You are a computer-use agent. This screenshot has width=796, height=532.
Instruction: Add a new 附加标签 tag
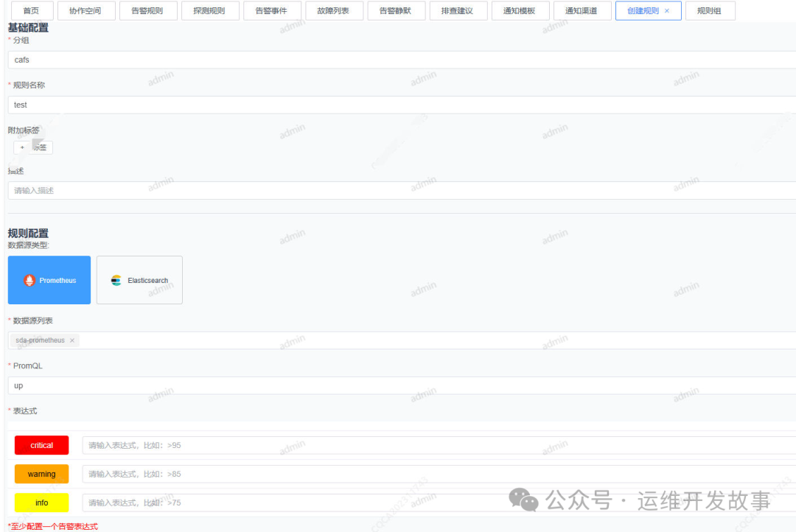tap(33, 147)
